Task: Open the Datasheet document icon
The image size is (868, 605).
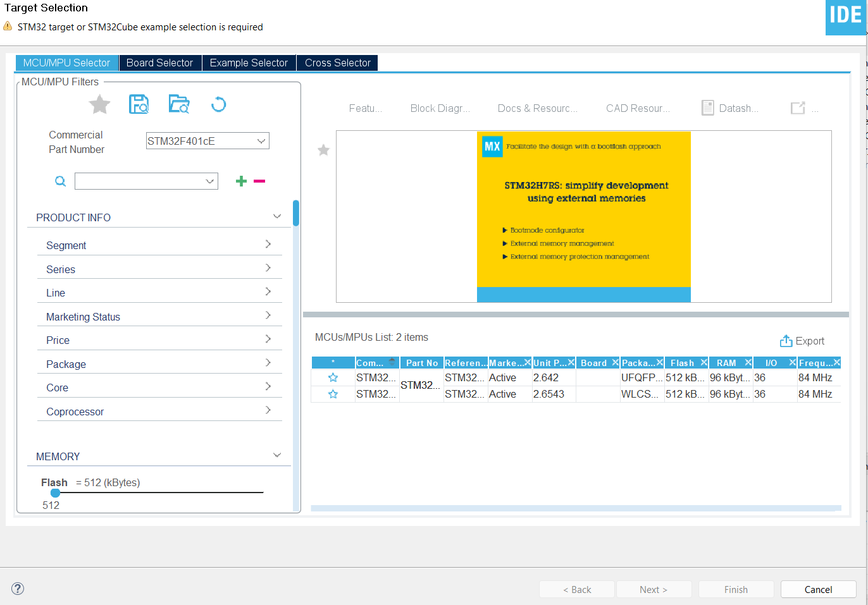Action: click(x=708, y=108)
